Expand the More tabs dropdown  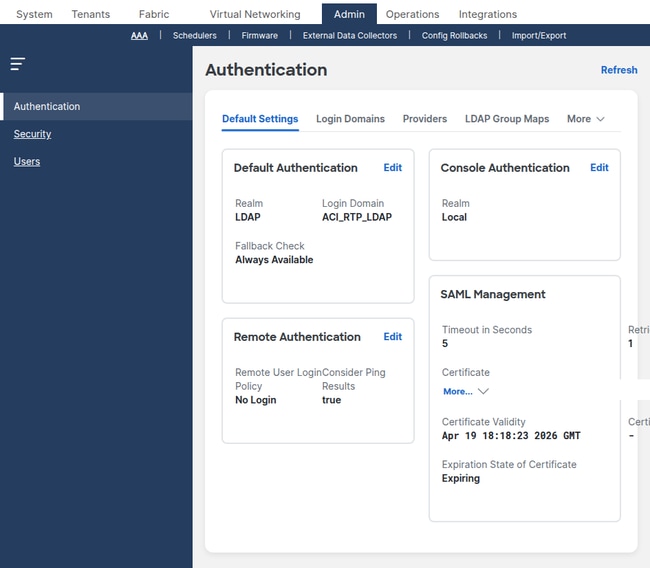coord(585,119)
